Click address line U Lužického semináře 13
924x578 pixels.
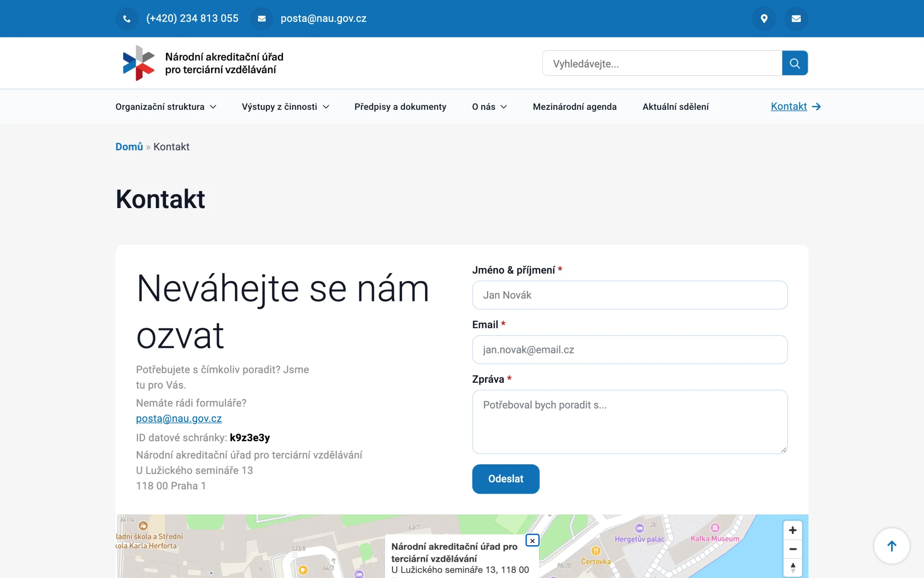pos(194,470)
